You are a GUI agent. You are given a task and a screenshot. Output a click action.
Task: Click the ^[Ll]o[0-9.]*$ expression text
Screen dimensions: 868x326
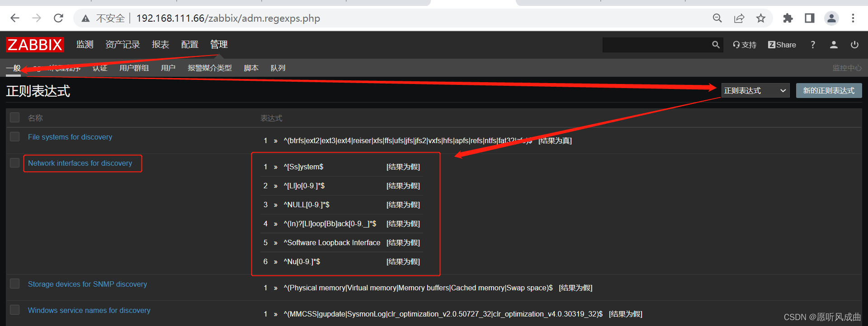tap(304, 186)
